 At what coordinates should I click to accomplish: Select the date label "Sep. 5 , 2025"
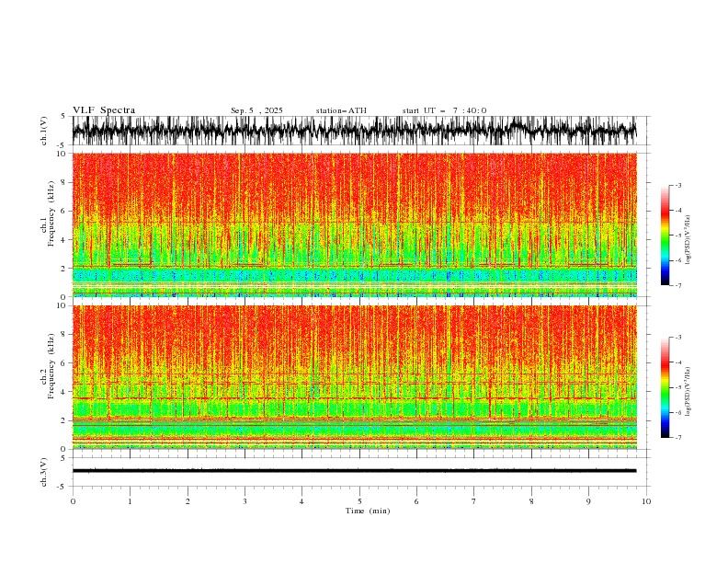click(256, 110)
